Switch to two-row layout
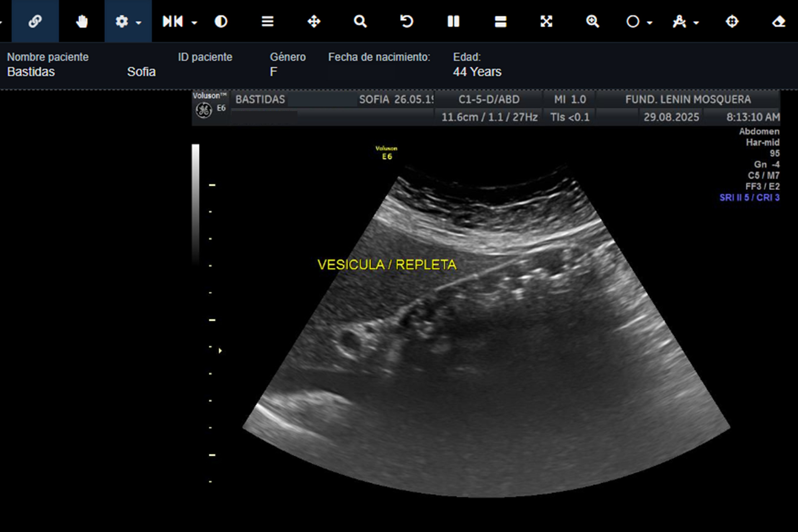798x532 pixels. (501, 21)
